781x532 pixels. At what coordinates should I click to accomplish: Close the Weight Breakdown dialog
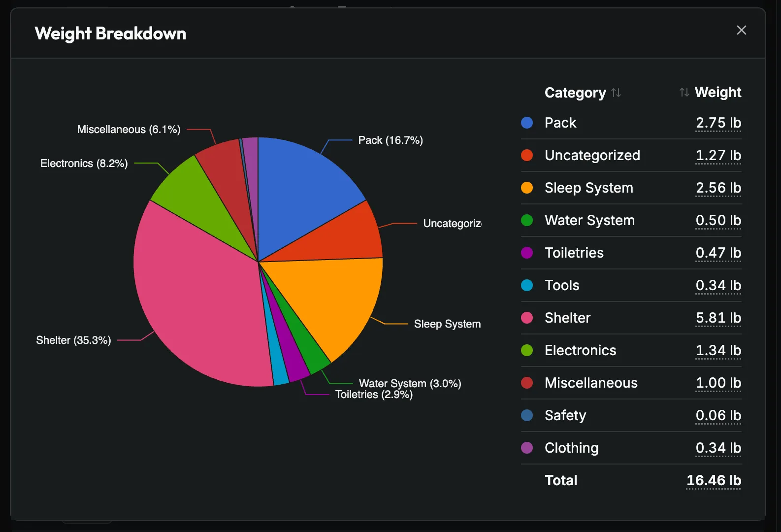741,30
